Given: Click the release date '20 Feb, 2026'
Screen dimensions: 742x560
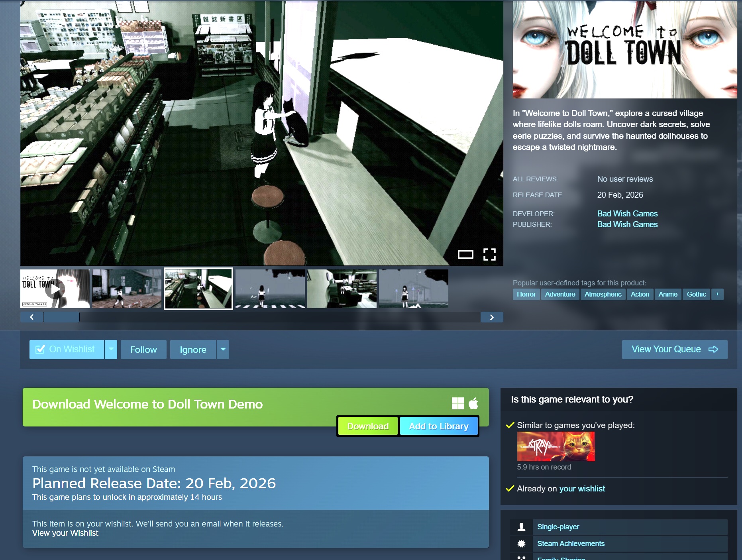Looking at the screenshot, I should (620, 195).
